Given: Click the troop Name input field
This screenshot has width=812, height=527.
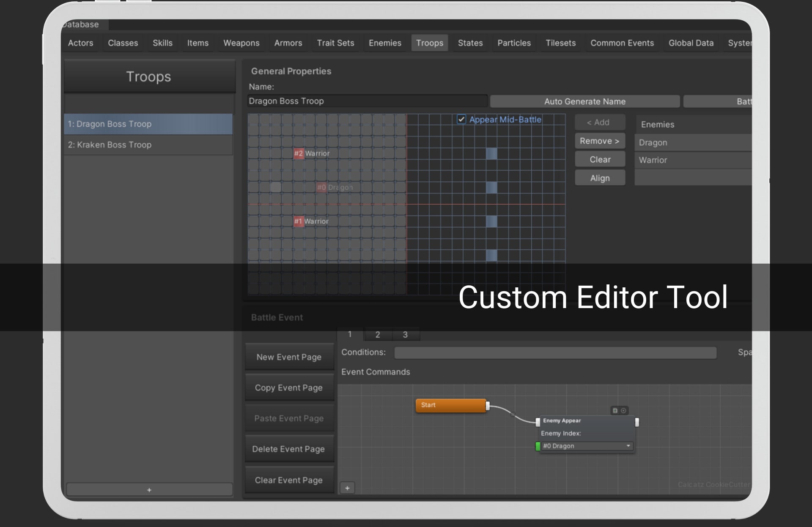Looking at the screenshot, I should click(x=367, y=101).
